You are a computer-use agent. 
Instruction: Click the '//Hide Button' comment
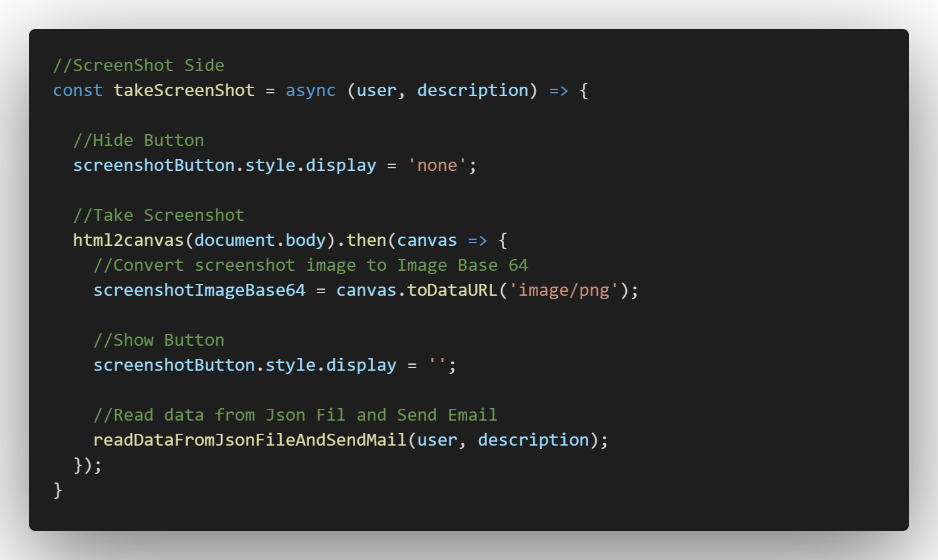(x=139, y=140)
